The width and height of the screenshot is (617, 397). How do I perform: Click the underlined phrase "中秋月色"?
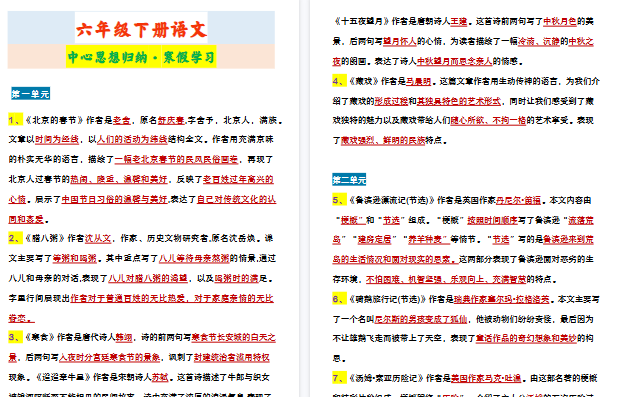(560, 21)
